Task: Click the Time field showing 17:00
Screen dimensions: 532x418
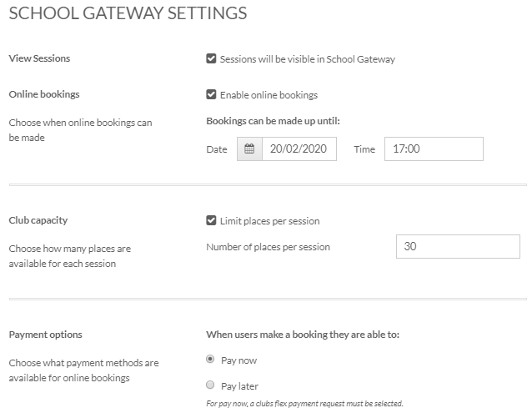Action: (434, 149)
